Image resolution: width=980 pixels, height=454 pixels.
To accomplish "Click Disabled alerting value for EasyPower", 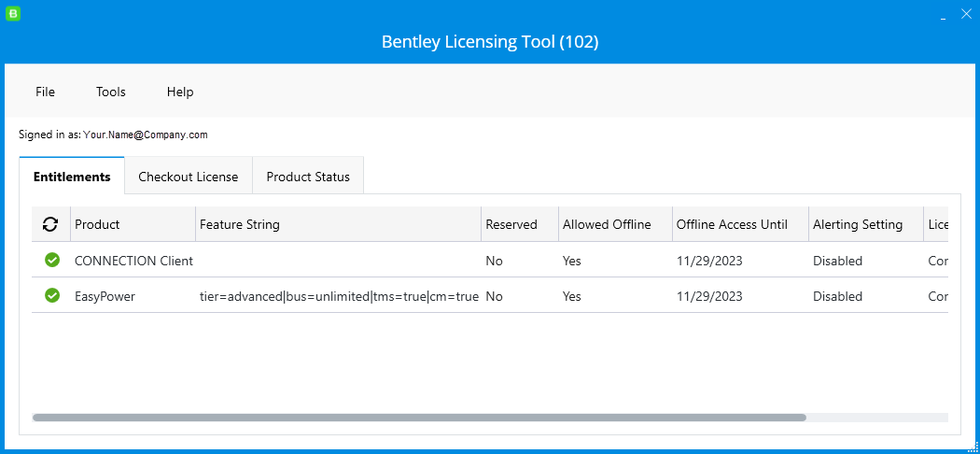I will click(x=837, y=296).
